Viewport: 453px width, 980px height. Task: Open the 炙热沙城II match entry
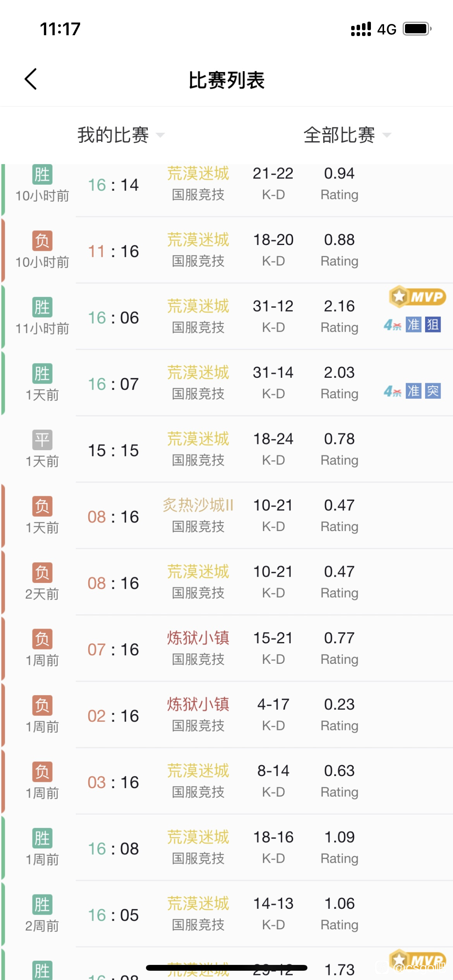pos(226,516)
